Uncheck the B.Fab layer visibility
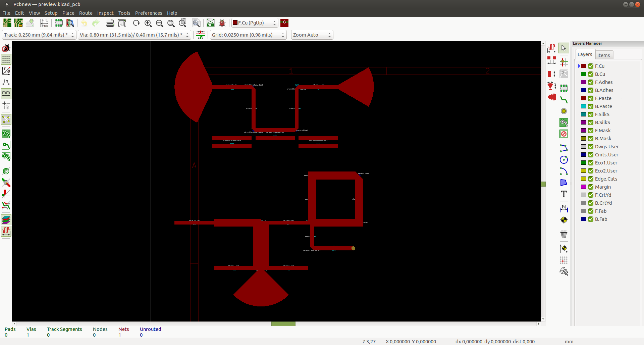Image resolution: width=644 pixels, height=345 pixels. tap(591, 219)
